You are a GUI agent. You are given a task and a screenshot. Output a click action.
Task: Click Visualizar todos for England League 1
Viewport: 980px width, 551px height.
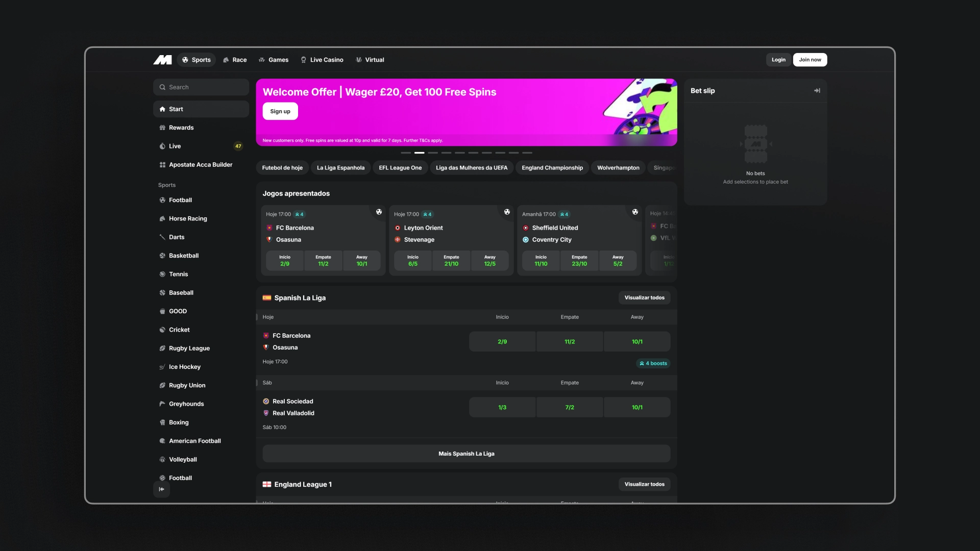(644, 484)
